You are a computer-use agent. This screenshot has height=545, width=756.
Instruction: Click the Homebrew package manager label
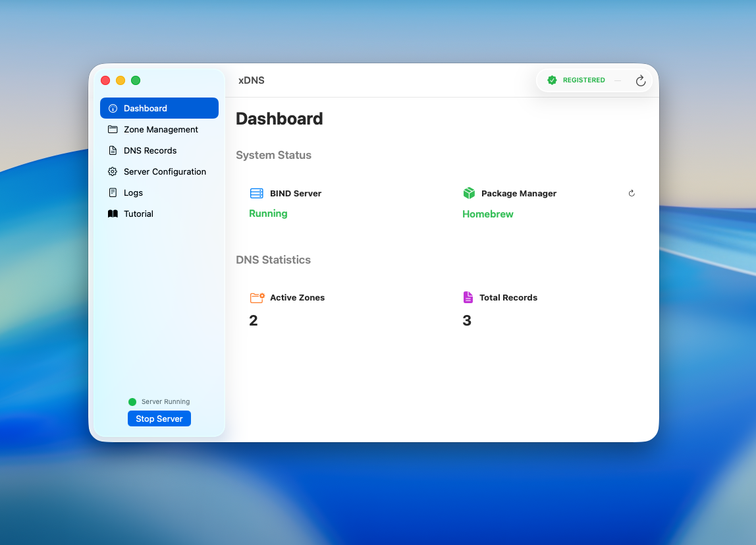click(488, 214)
